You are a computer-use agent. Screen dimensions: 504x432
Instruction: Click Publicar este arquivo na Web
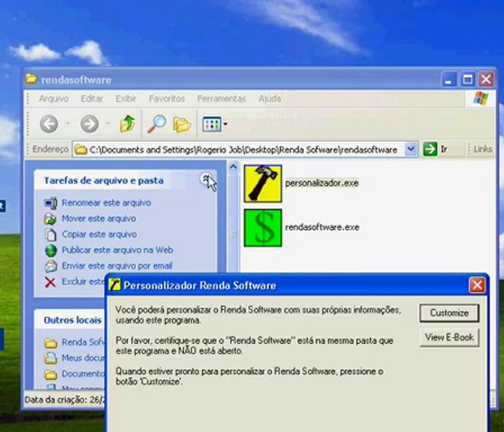pos(118,250)
